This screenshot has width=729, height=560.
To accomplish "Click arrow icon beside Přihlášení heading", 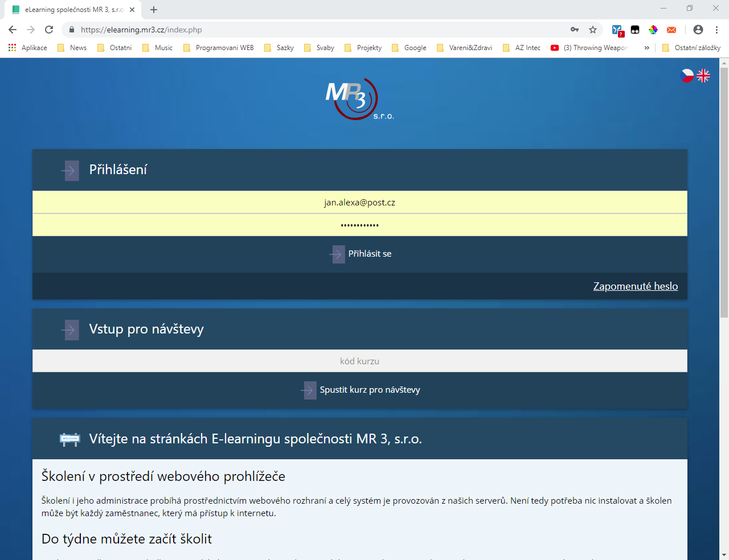I will pos(70,170).
